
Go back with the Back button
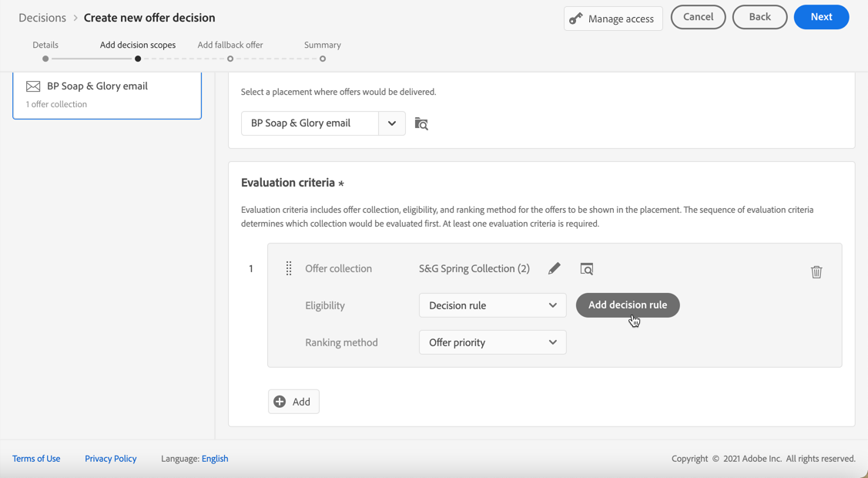click(x=759, y=17)
